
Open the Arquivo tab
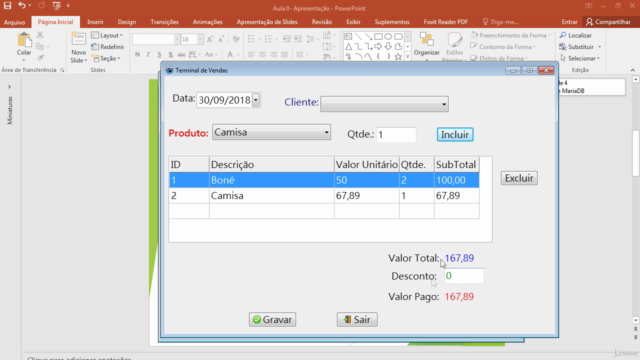14,22
